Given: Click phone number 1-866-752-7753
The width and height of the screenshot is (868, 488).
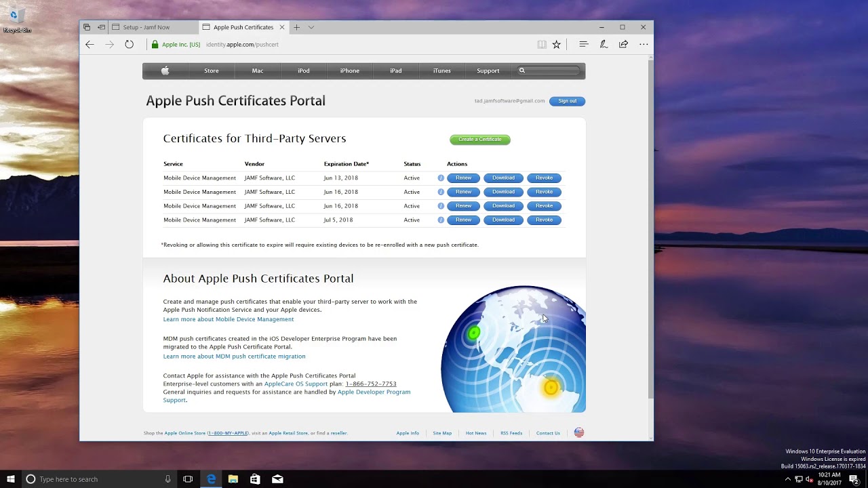Looking at the screenshot, I should coord(371,384).
